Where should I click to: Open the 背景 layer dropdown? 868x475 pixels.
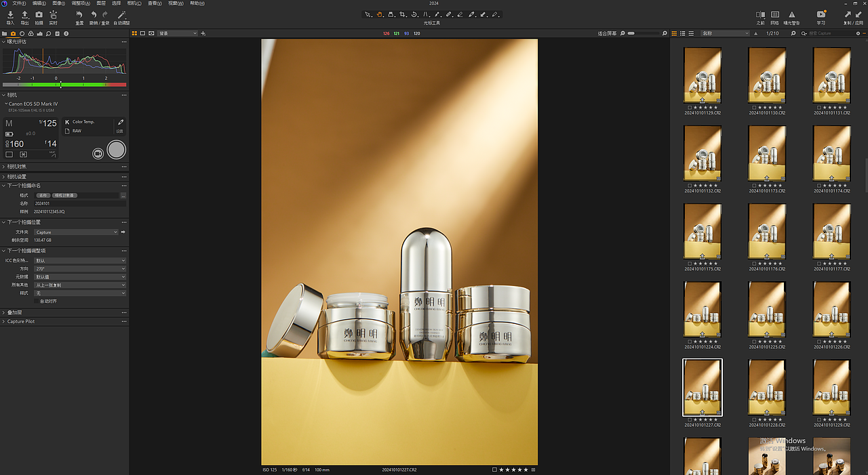tap(178, 33)
